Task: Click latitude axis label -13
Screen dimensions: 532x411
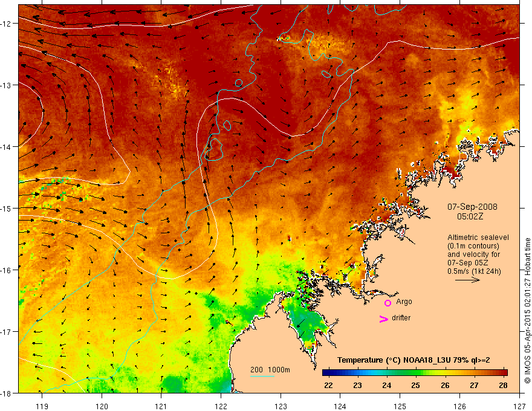Action: pyautogui.click(x=6, y=85)
